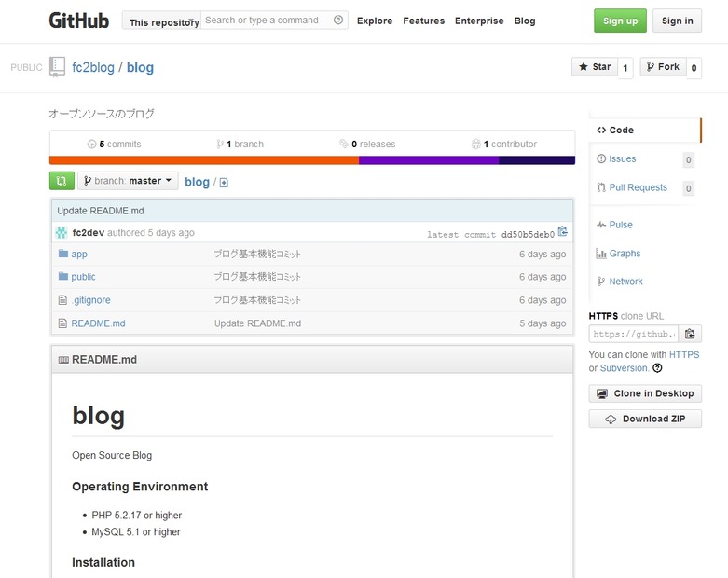
Task: Click the star count number
Action: click(625, 68)
